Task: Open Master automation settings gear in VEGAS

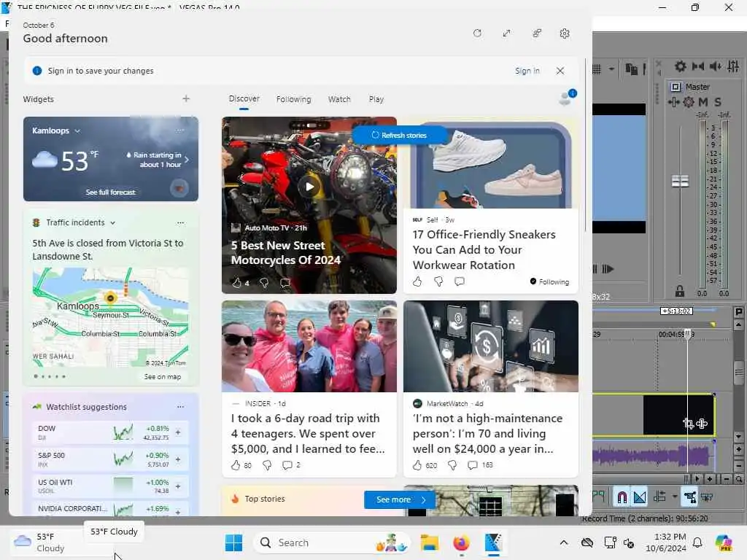Action: [689, 102]
